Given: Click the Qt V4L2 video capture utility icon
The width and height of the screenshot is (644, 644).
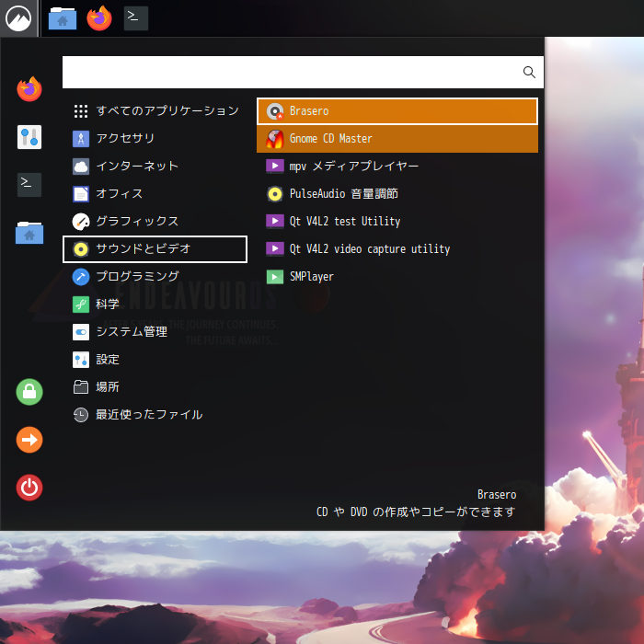Looking at the screenshot, I should pos(275,249).
